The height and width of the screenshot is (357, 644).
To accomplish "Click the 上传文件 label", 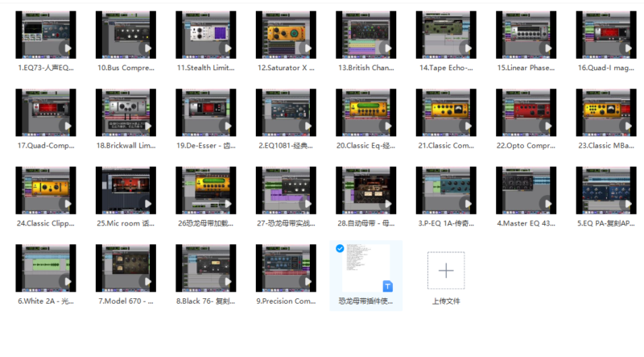I will [446, 301].
